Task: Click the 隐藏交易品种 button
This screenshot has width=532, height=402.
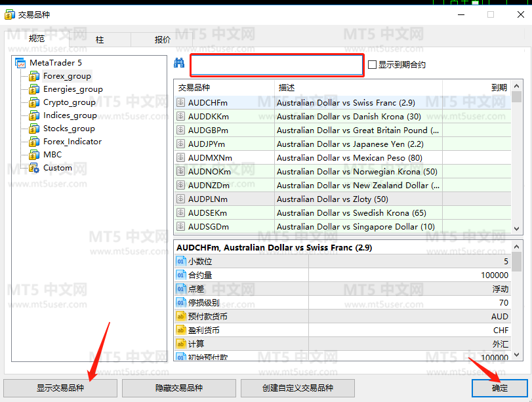Action: pos(179,388)
